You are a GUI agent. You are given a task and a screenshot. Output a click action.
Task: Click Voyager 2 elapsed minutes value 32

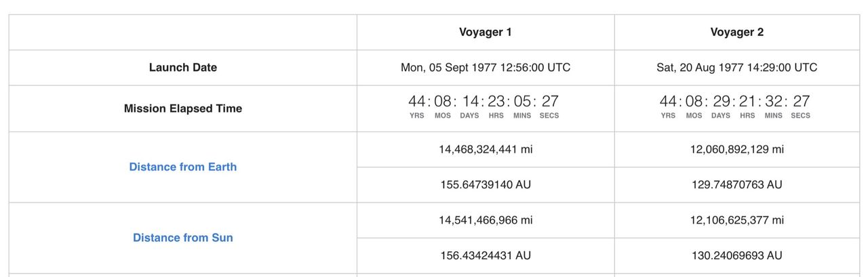[x=774, y=102]
